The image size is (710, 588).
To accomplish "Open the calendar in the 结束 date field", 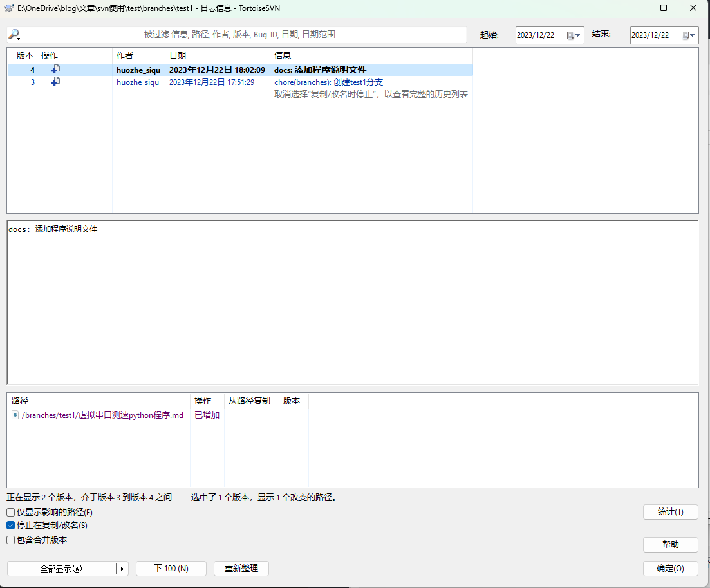I will click(x=688, y=35).
